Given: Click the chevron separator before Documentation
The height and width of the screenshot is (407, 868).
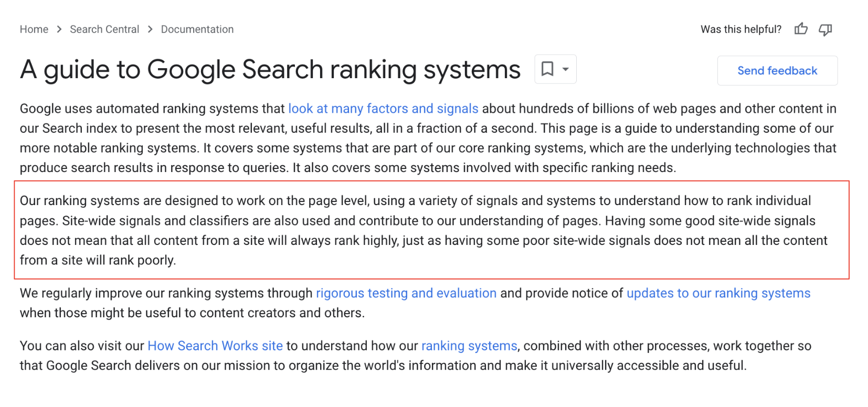Looking at the screenshot, I should [150, 29].
